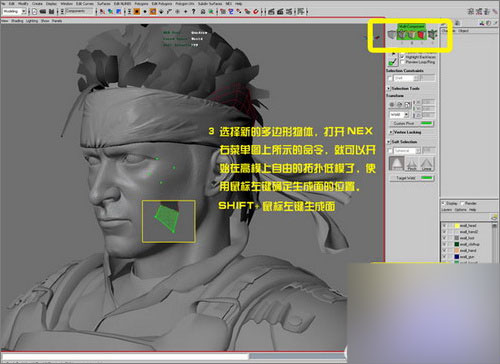The width and height of the screenshot is (500, 364).
Task: Open the Selection Constraints type dropdown
Action: [406, 78]
